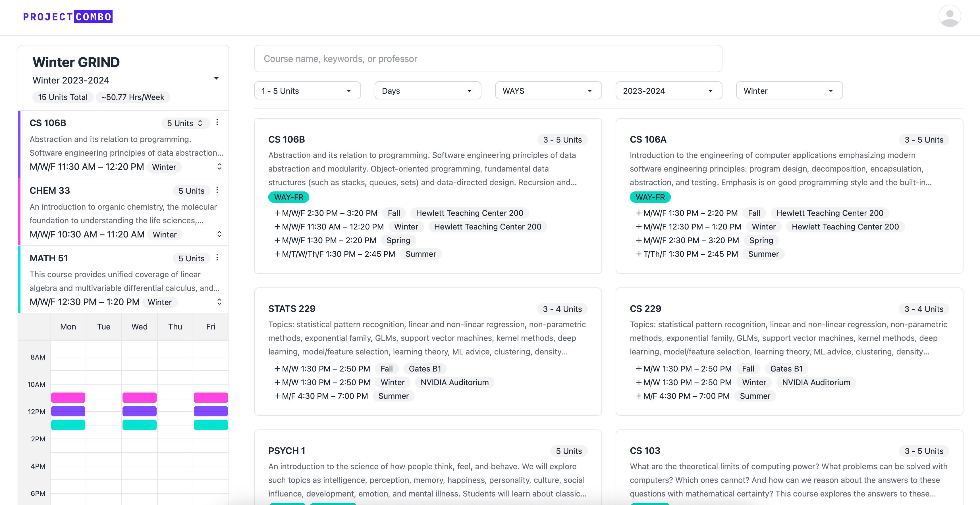Click MATH 51 title in schedule sidebar
Image resolution: width=980 pixels, height=505 pixels.
(x=49, y=258)
